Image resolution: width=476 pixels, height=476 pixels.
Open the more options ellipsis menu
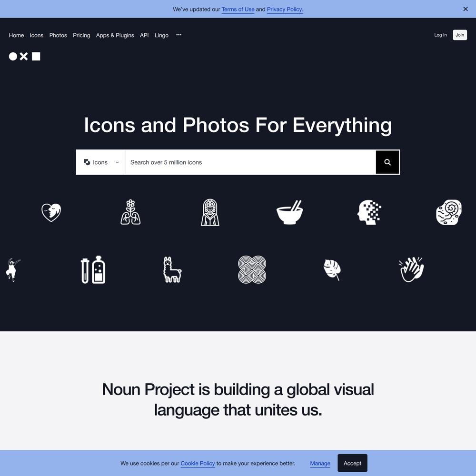(179, 35)
